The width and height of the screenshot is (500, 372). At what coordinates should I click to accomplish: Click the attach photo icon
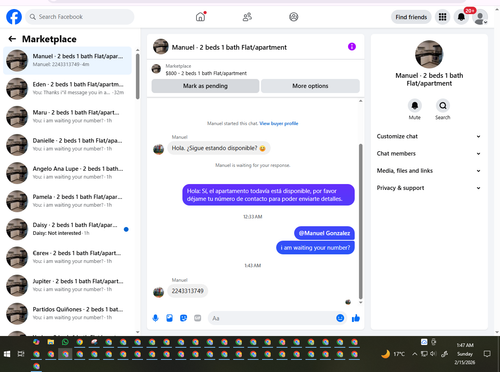click(169, 318)
